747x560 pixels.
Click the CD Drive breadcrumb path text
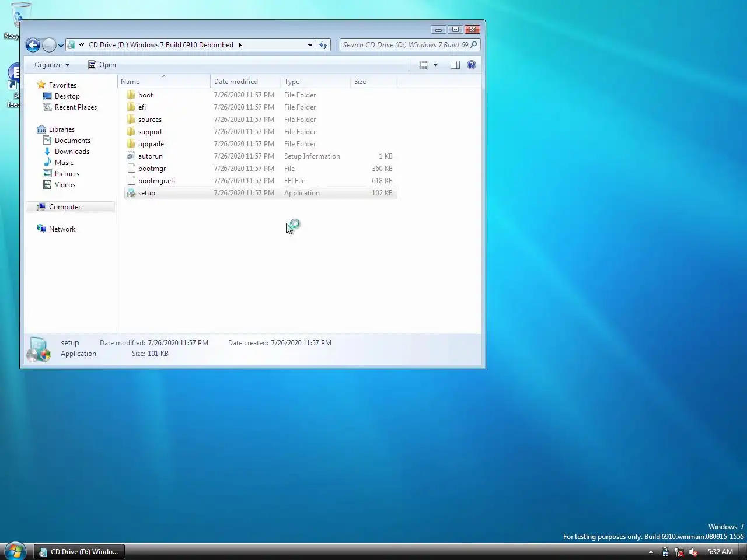161,45
